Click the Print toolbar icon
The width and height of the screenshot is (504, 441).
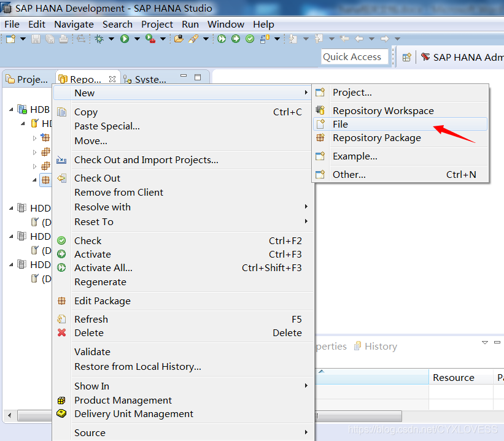(x=64, y=39)
